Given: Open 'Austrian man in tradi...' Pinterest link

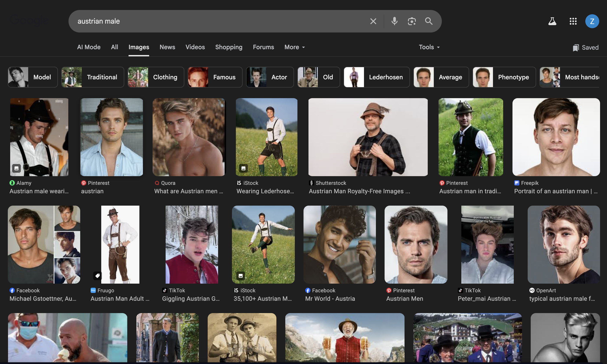Looking at the screenshot, I should click(470, 191).
